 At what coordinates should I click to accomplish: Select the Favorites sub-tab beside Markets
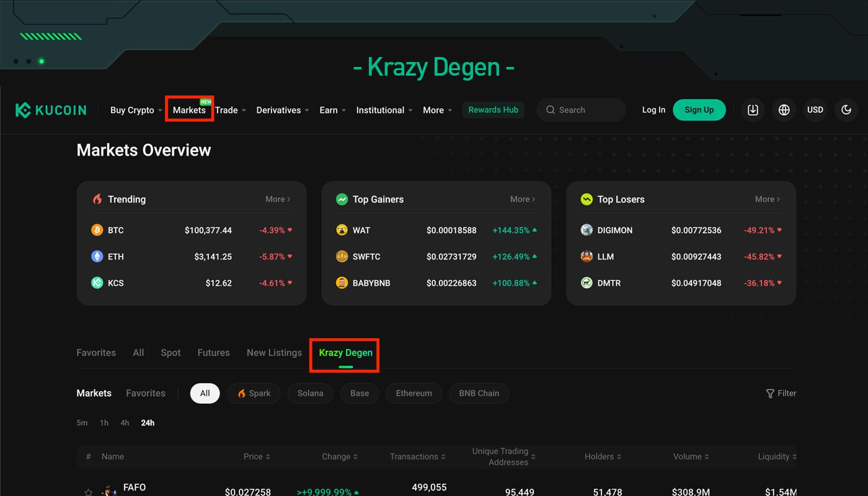click(146, 393)
